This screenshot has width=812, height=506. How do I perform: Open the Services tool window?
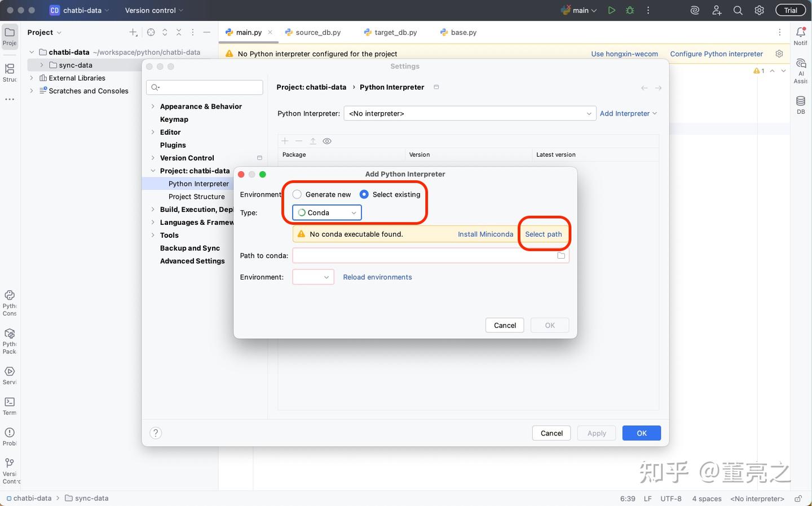(x=10, y=375)
